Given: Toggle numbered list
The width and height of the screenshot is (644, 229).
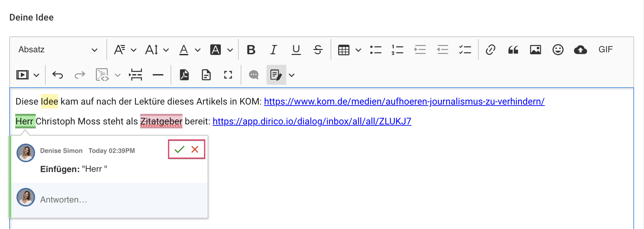Looking at the screenshot, I should tap(397, 50).
